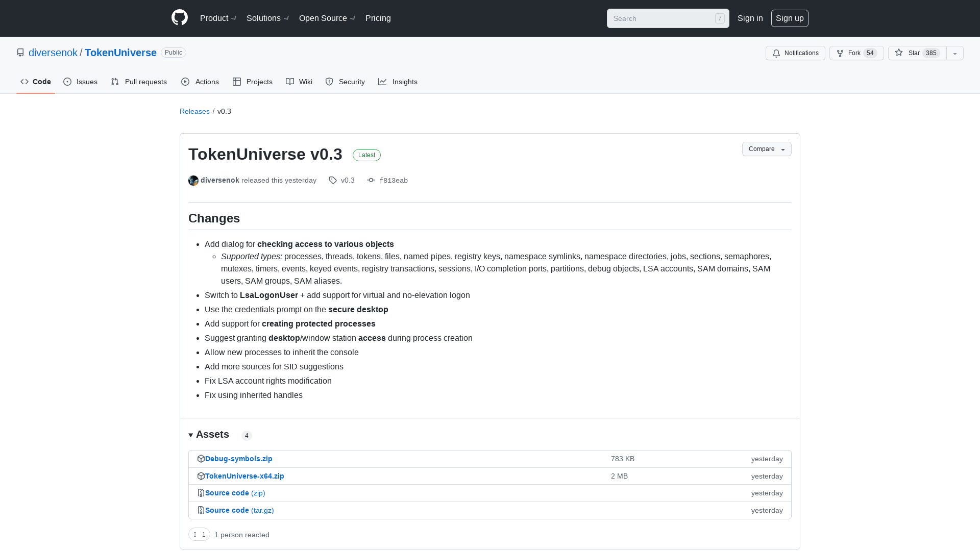Click the repository book icon
Image resolution: width=980 pixels, height=551 pixels.
tap(20, 53)
